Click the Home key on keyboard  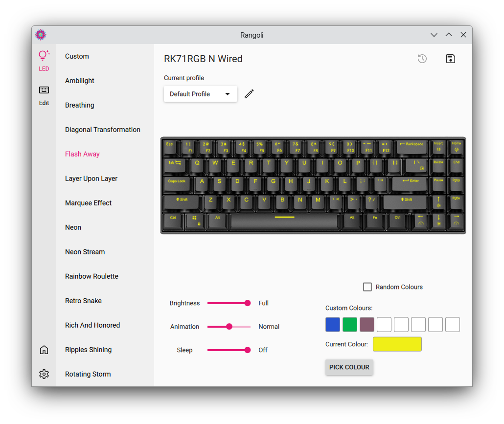[x=456, y=147]
